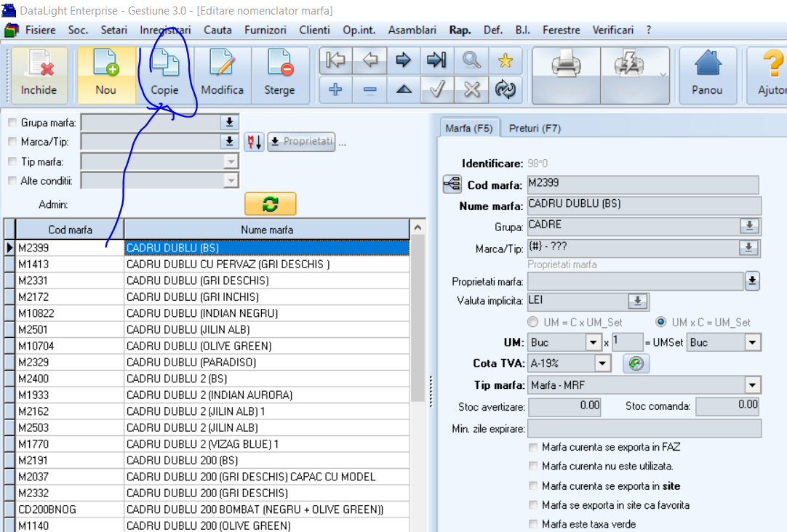
Task: Click the Proprietati button
Action: click(x=302, y=142)
